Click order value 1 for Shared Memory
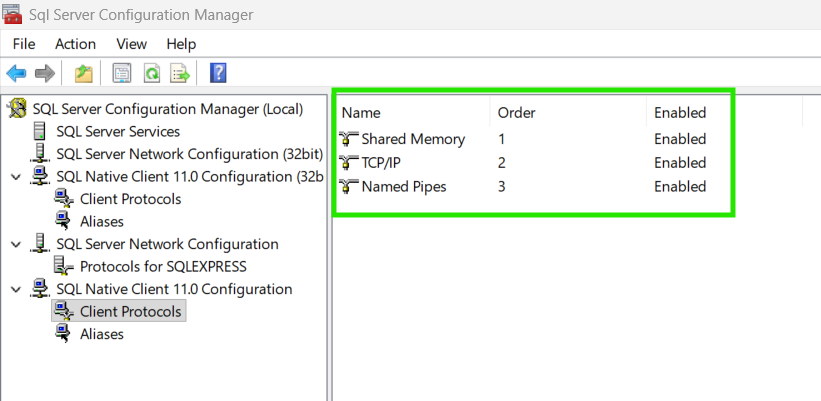The height and width of the screenshot is (401, 821). (501, 139)
